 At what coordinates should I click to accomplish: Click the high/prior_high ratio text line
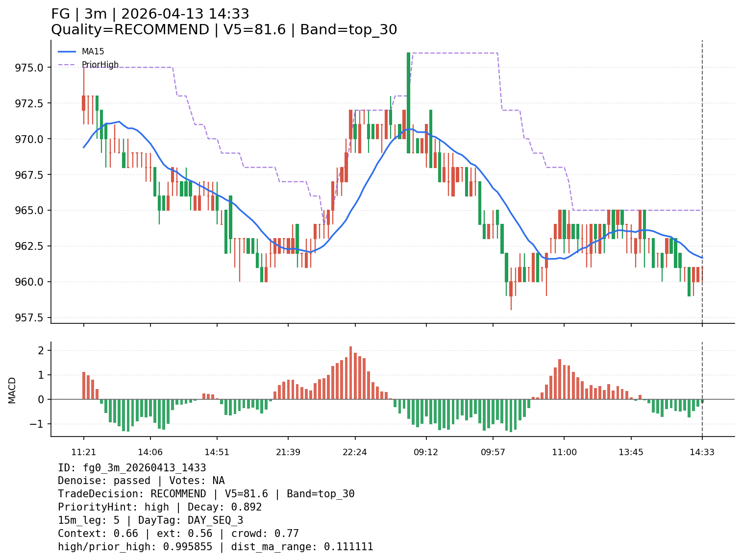pos(215,547)
